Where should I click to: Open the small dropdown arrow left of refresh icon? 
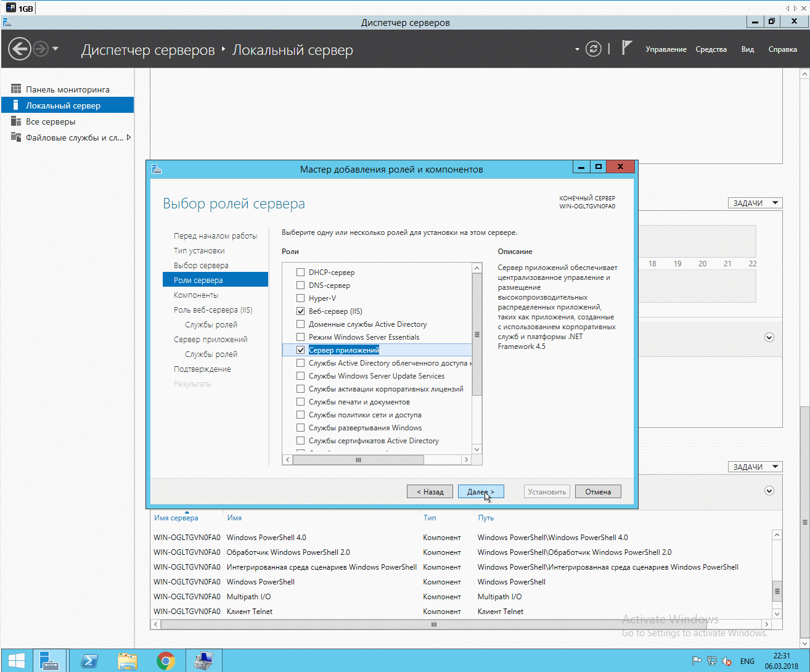coord(577,49)
